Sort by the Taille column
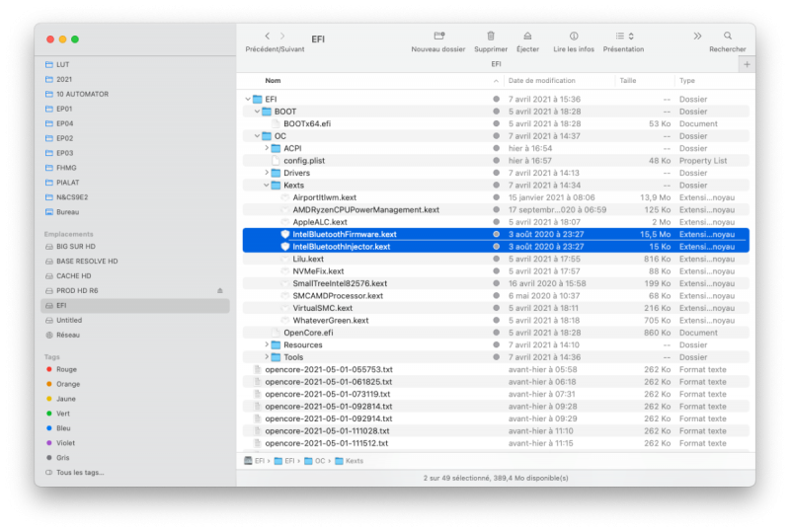The image size is (790, 532). coord(628,81)
